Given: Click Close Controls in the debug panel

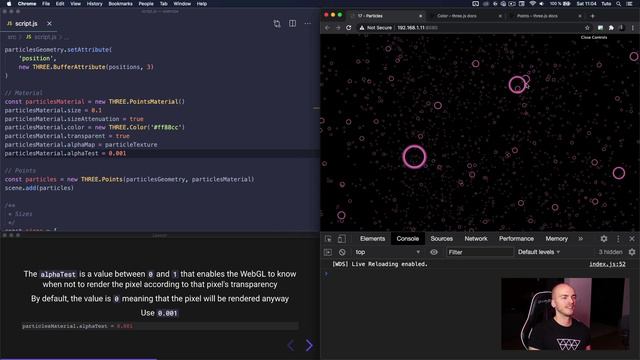Looking at the screenshot, I should point(594,37).
